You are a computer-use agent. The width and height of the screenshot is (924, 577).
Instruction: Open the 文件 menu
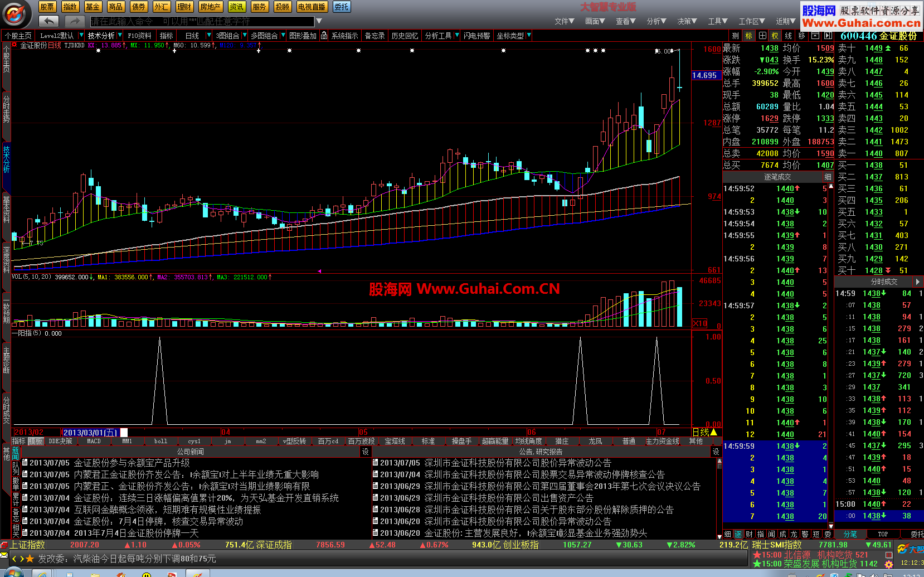pyautogui.click(x=564, y=21)
